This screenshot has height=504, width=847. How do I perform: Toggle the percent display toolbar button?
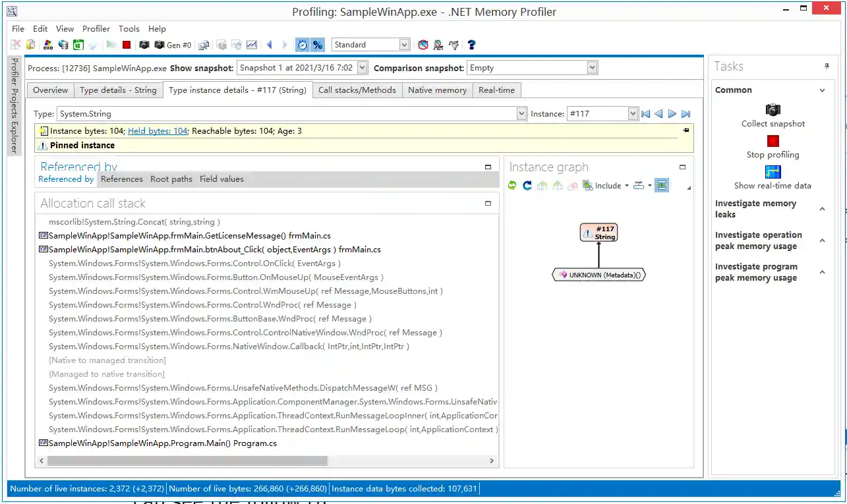click(318, 45)
